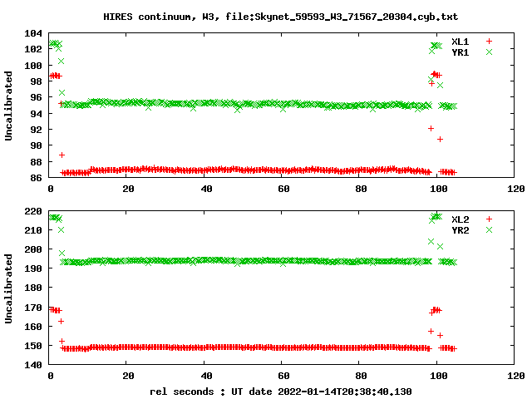Viewport: 532px width, 399px height.
Task: Click the 94 y-axis tick label
Action: tap(36, 114)
